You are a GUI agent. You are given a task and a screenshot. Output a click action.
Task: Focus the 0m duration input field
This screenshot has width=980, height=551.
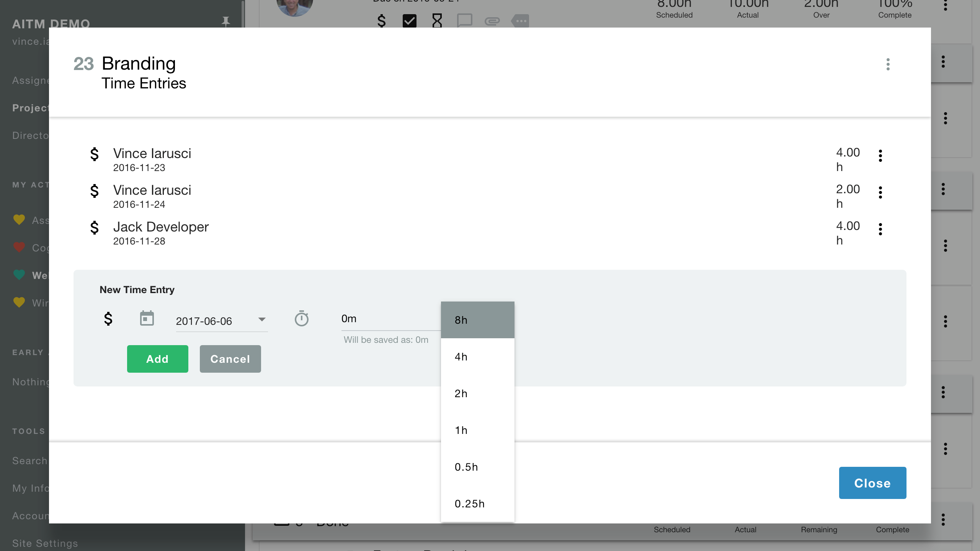pyautogui.click(x=390, y=319)
